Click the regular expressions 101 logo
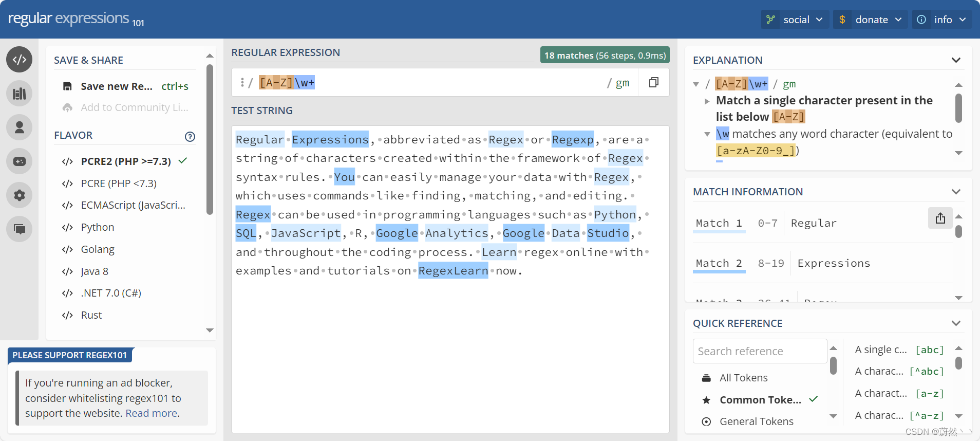The height and width of the screenshot is (441, 980). tap(76, 19)
